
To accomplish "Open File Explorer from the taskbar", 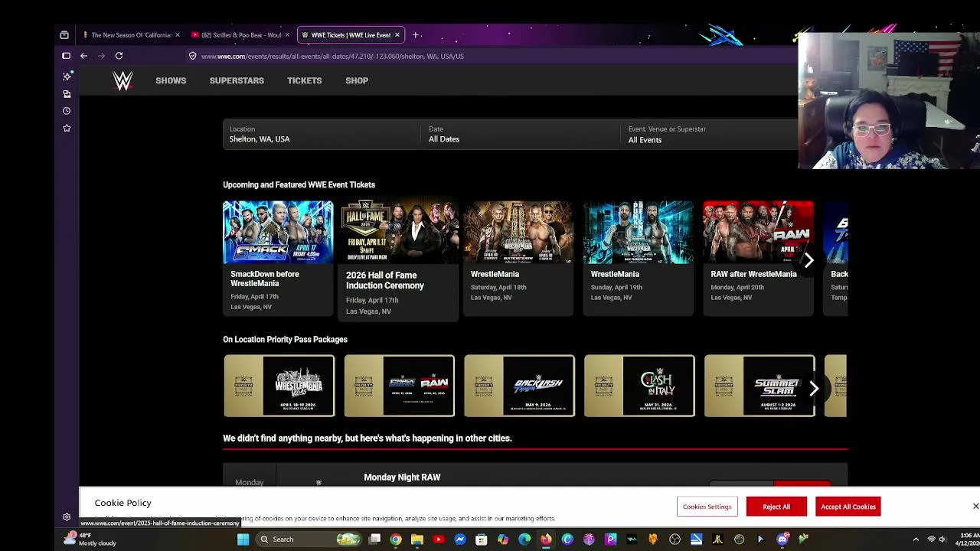I will click(417, 540).
